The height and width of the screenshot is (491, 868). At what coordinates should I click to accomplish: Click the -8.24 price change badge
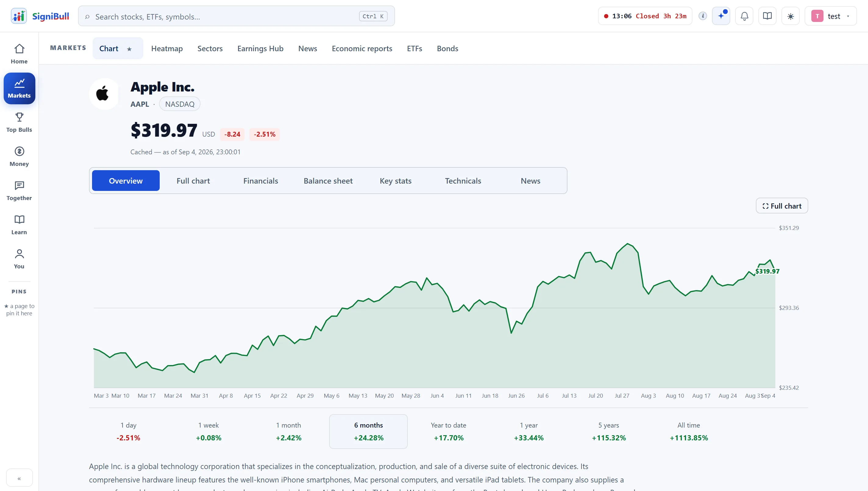pyautogui.click(x=232, y=134)
